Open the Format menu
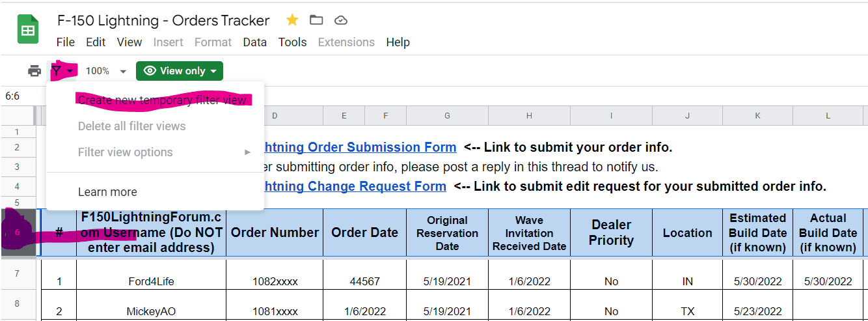Screen dimensions: 868x321 (x=213, y=42)
